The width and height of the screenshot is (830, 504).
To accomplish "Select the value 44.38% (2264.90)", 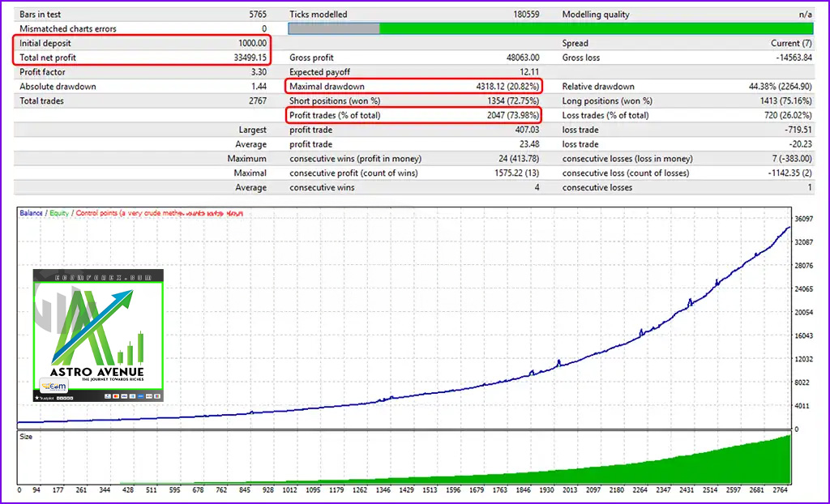I will [x=781, y=86].
